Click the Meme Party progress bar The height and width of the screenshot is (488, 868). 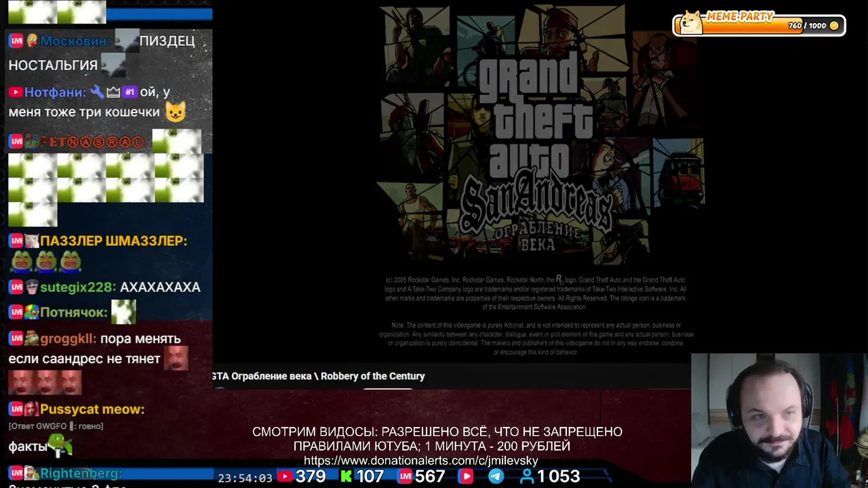[758, 25]
